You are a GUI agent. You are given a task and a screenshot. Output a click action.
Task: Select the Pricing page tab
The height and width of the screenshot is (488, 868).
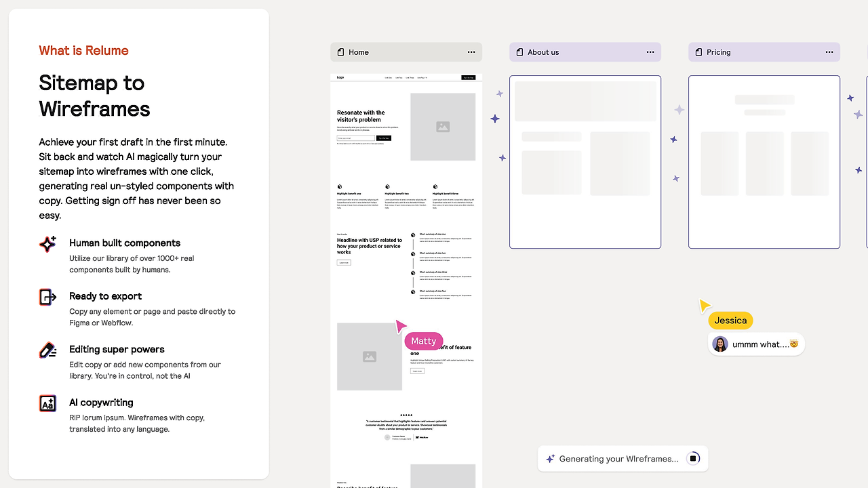764,52
